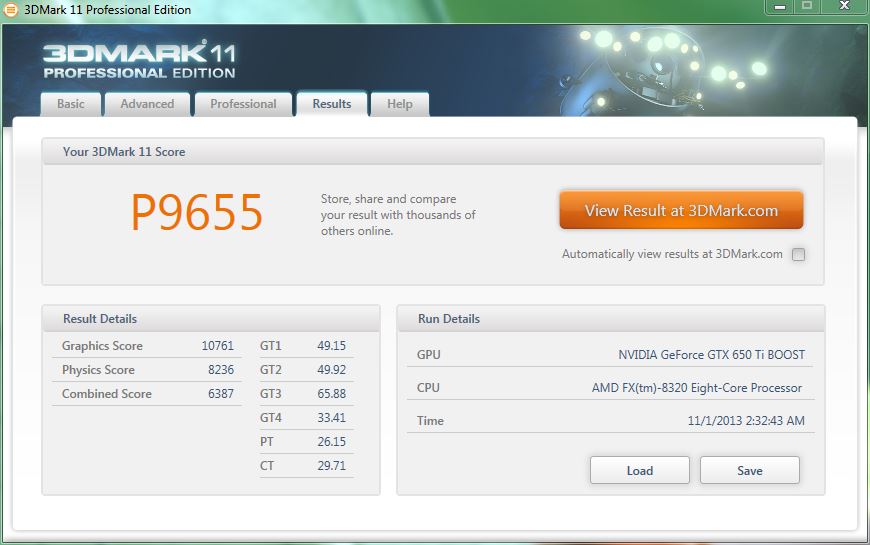Screen dimensions: 870x545
Task: Select the Graphics Score value 10761
Action: tap(218, 346)
